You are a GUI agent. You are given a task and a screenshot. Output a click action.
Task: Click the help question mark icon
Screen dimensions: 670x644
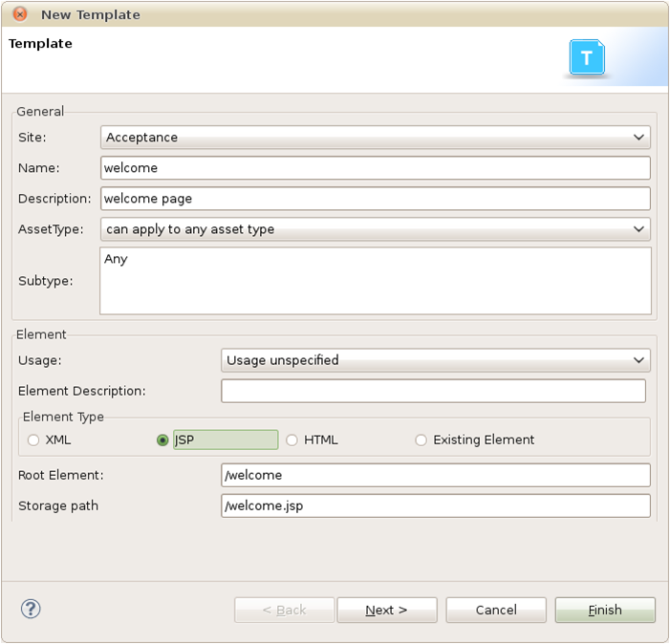coord(31,609)
